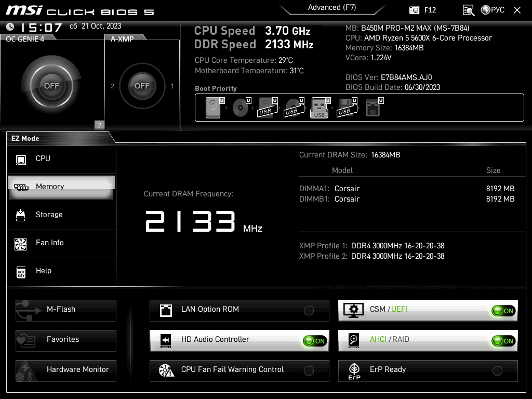Launch the M-Flash utility
This screenshot has width=532, height=399.
pos(66,311)
